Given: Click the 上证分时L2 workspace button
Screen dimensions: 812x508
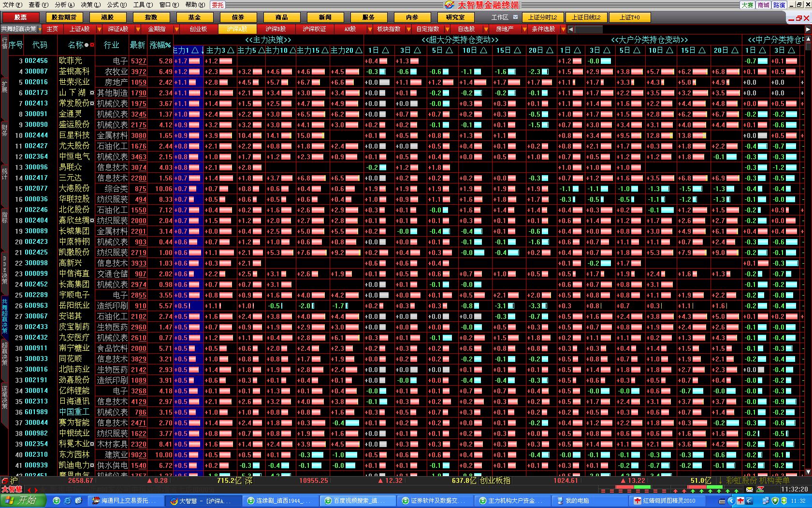Looking at the screenshot, I should point(542,17).
